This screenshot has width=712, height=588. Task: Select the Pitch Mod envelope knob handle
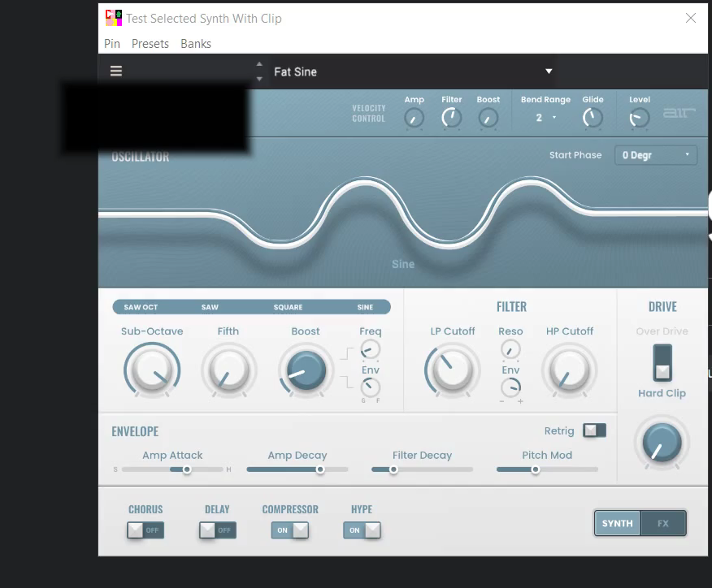pyautogui.click(x=536, y=469)
